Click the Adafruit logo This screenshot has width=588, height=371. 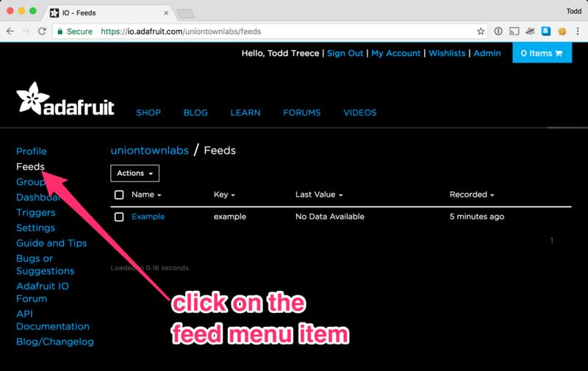coord(65,100)
